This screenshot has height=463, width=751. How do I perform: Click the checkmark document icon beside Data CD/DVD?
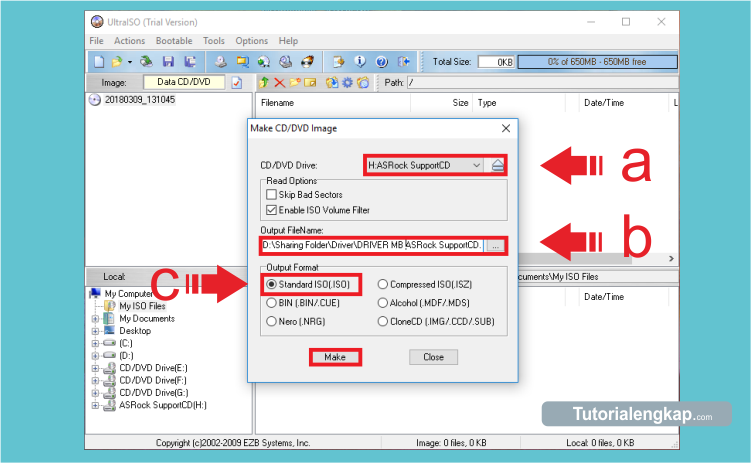tap(237, 83)
